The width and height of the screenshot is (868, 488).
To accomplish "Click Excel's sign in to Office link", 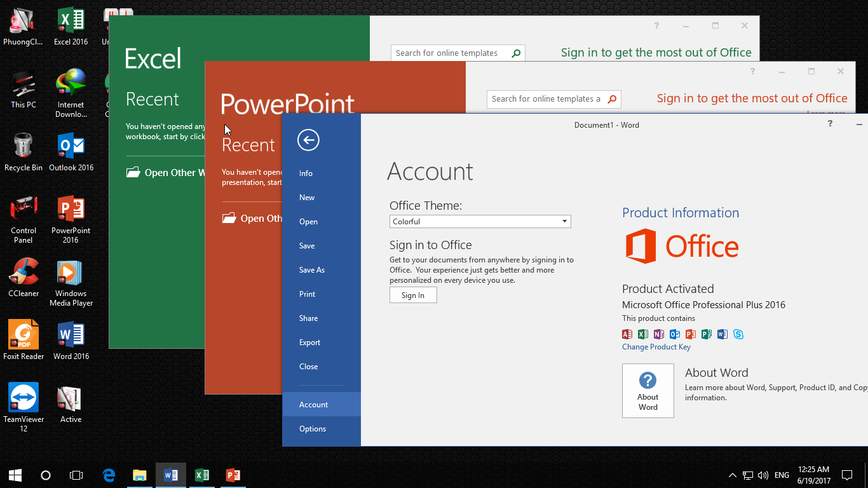I will 656,53.
